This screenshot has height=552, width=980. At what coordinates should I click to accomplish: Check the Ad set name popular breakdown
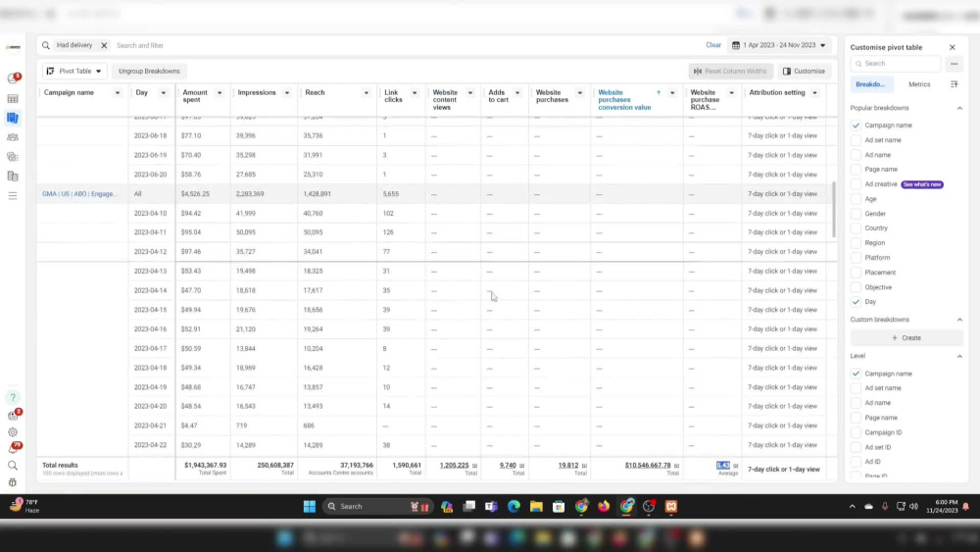tap(856, 140)
